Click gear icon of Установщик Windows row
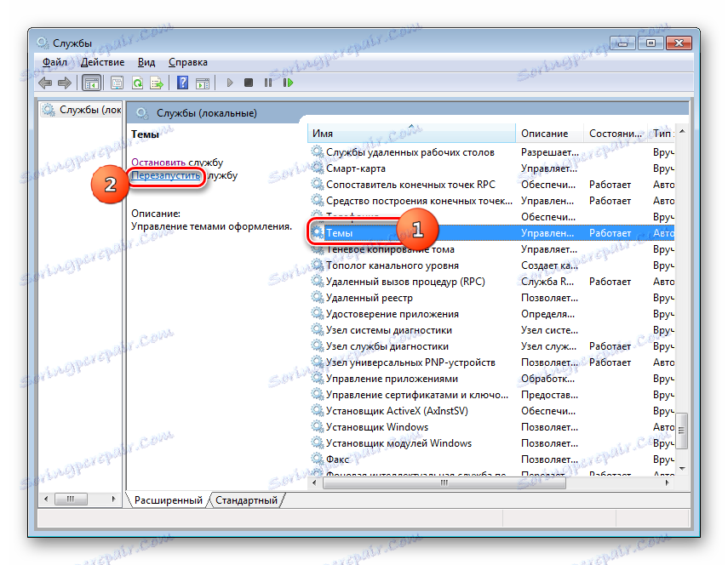Viewport: 728px width, 565px height. pyautogui.click(x=317, y=427)
